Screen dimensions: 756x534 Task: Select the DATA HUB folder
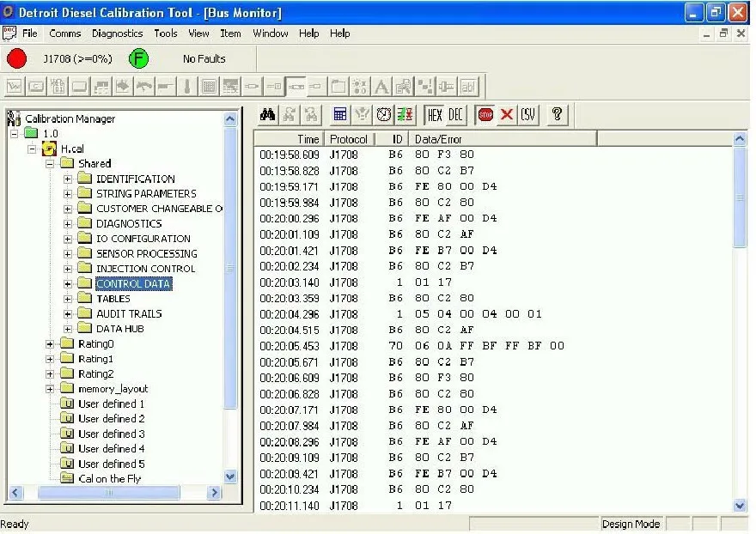(120, 329)
